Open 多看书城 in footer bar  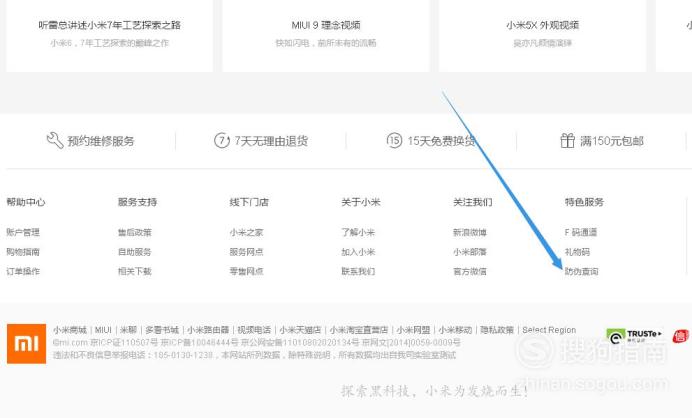(162, 330)
